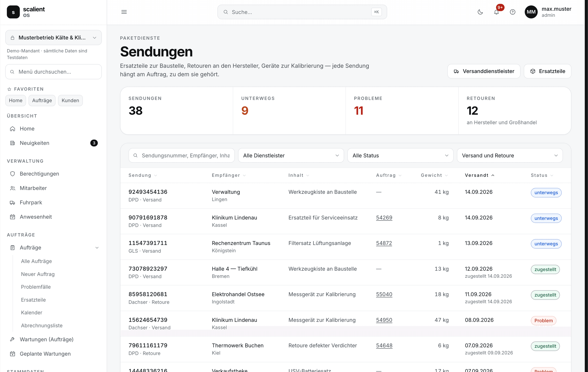Image resolution: width=588 pixels, height=372 pixels.
Task: Click the zugestellt badge for 79611161179
Action: (545, 346)
